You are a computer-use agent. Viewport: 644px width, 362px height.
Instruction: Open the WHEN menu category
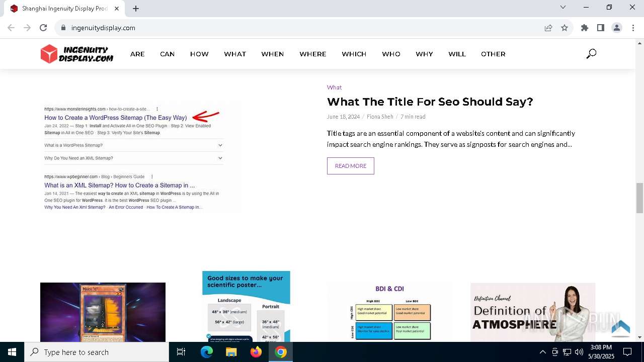coord(273,54)
